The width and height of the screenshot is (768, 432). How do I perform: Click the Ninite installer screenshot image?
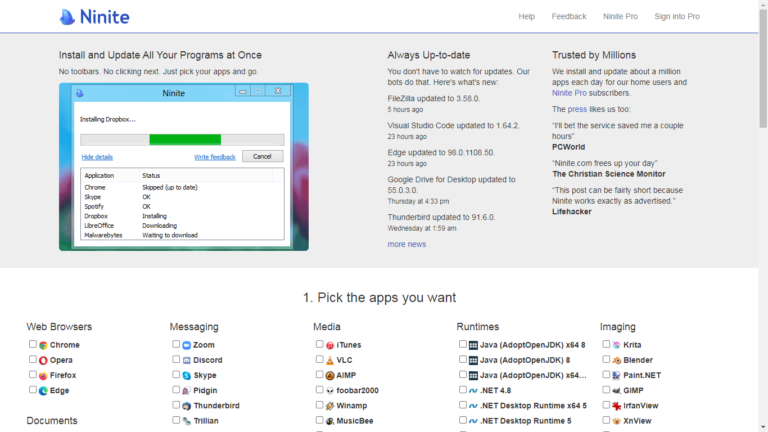tap(184, 167)
